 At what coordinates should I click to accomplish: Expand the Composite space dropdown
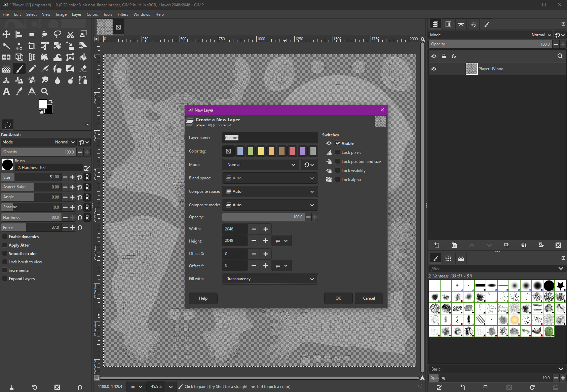270,191
